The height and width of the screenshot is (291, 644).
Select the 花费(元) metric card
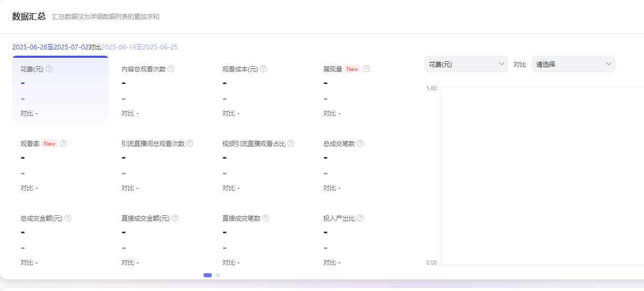coord(60,91)
